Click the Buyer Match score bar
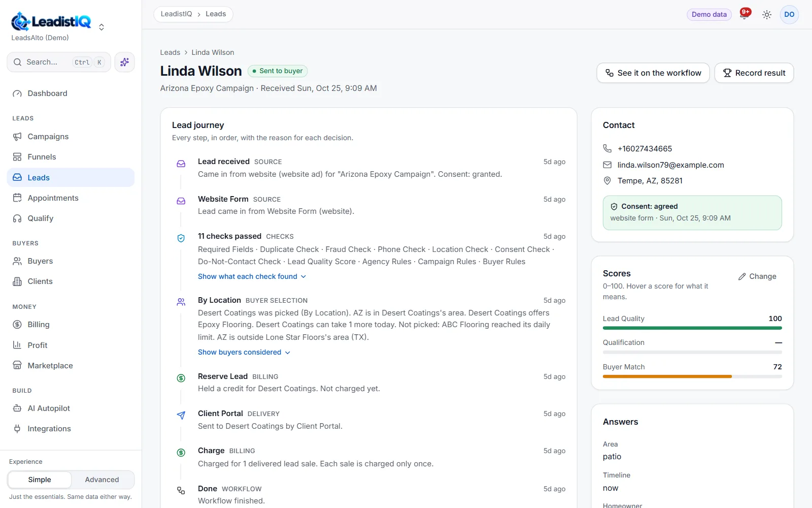812x508 pixels. (x=692, y=376)
